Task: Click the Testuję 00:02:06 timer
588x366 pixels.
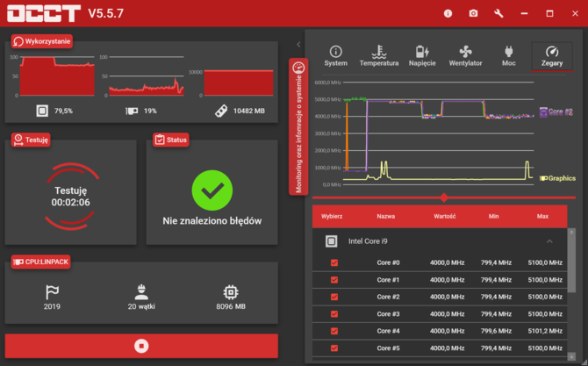Action: [x=70, y=197]
